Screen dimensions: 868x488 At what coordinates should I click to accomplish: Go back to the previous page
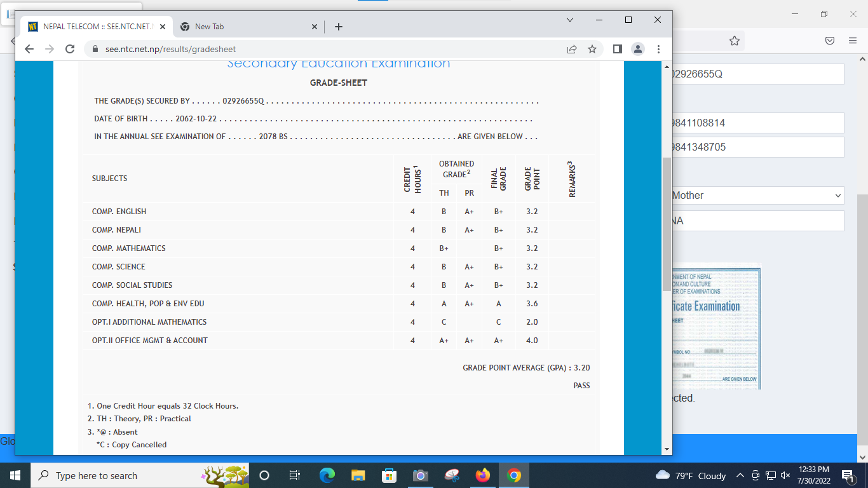29,49
